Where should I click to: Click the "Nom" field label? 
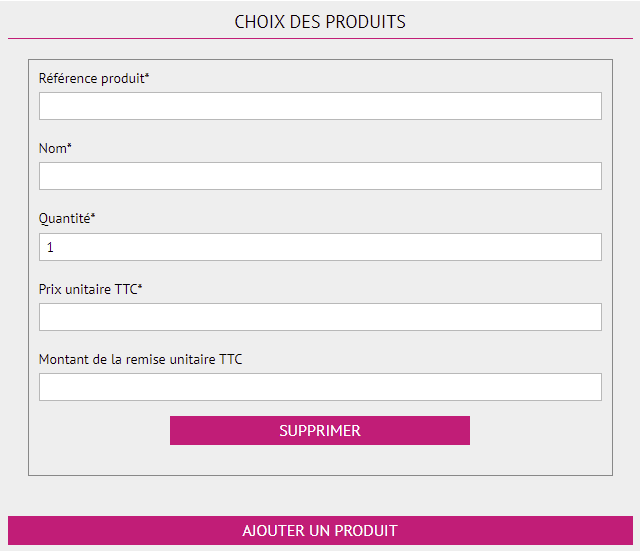pos(52,148)
